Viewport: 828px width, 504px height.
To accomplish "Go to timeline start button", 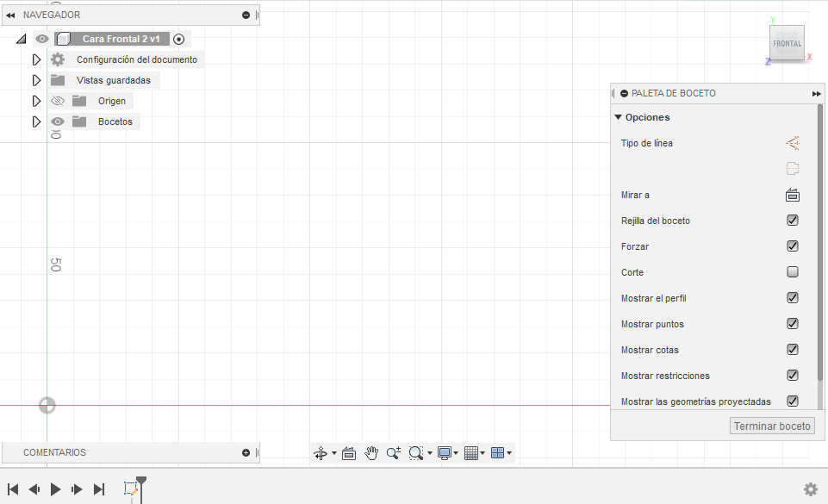I will pos(13,489).
